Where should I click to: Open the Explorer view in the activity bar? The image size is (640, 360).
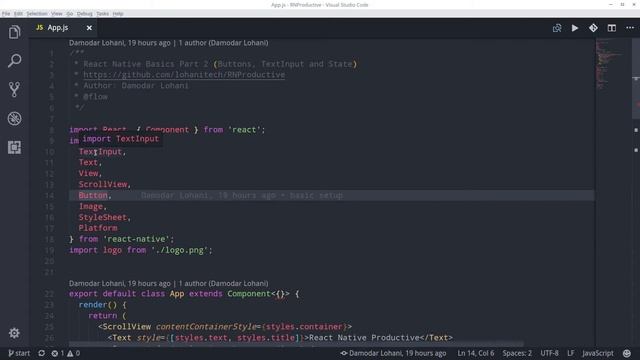[x=14, y=32]
